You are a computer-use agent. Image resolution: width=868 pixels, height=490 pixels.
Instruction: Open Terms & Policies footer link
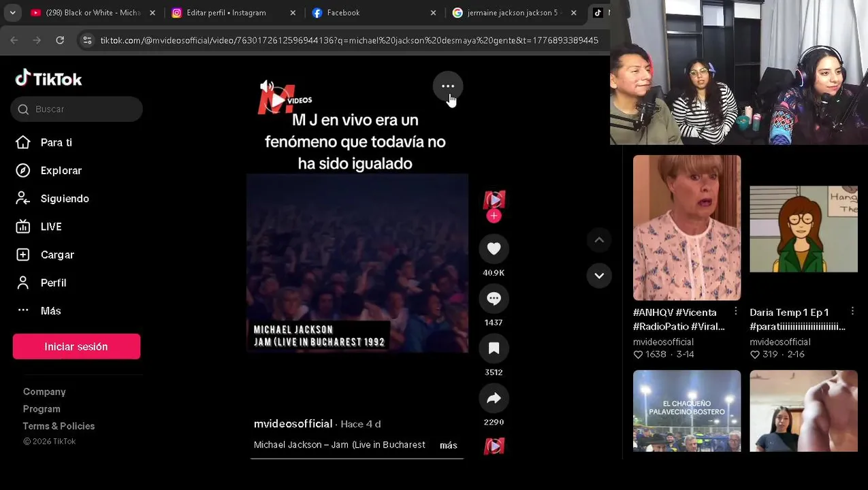(59, 426)
